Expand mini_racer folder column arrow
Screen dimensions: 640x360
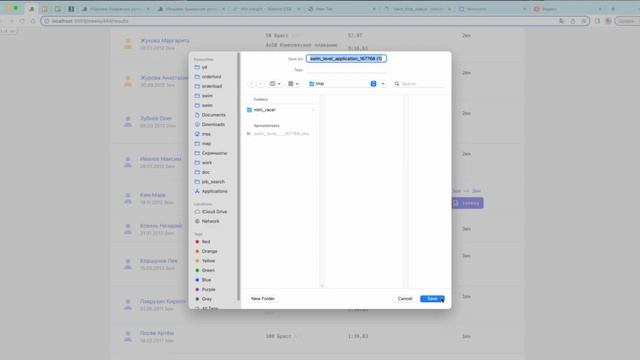pos(313,110)
